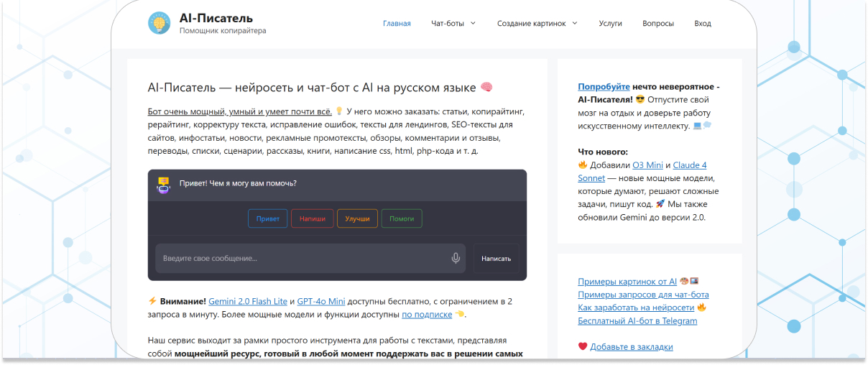
Task: Open the O3 Mini link
Action: (x=647, y=165)
